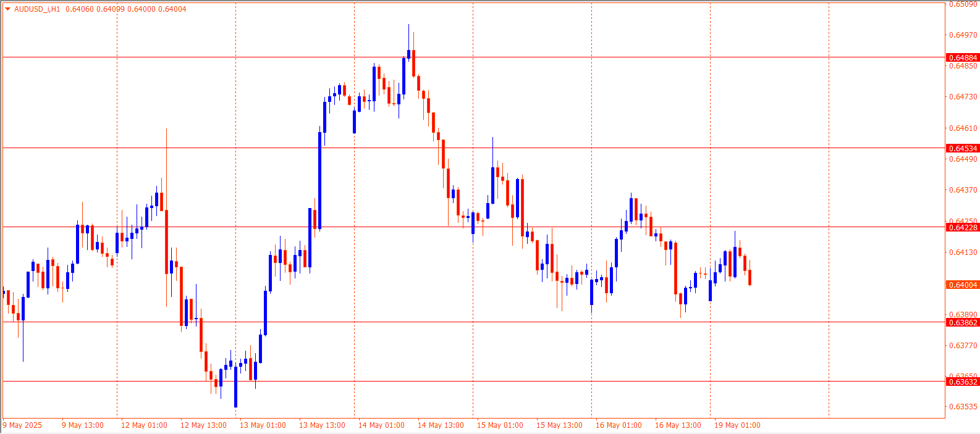Click the orange current price tag 0.64004
The height and width of the screenshot is (434, 980).
[x=963, y=285]
